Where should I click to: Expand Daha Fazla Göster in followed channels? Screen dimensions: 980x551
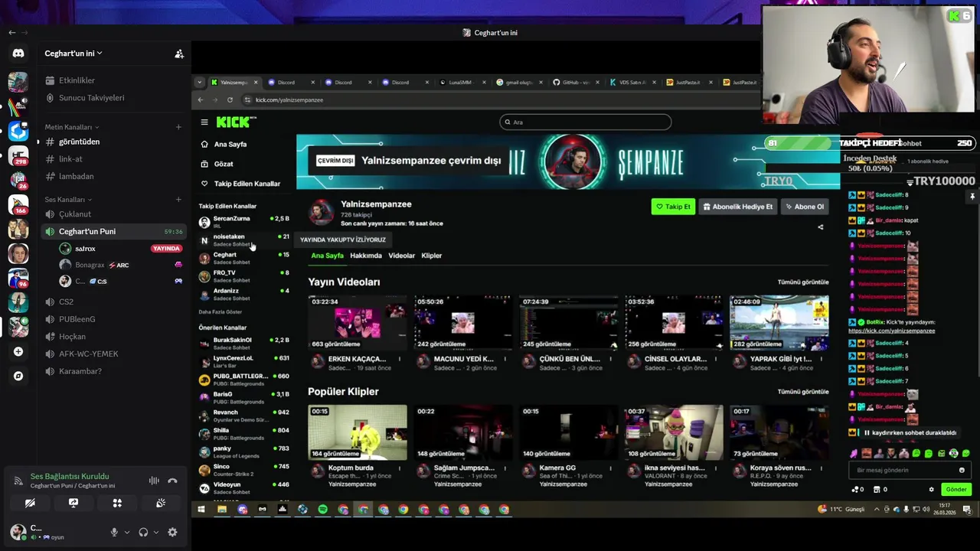click(220, 312)
